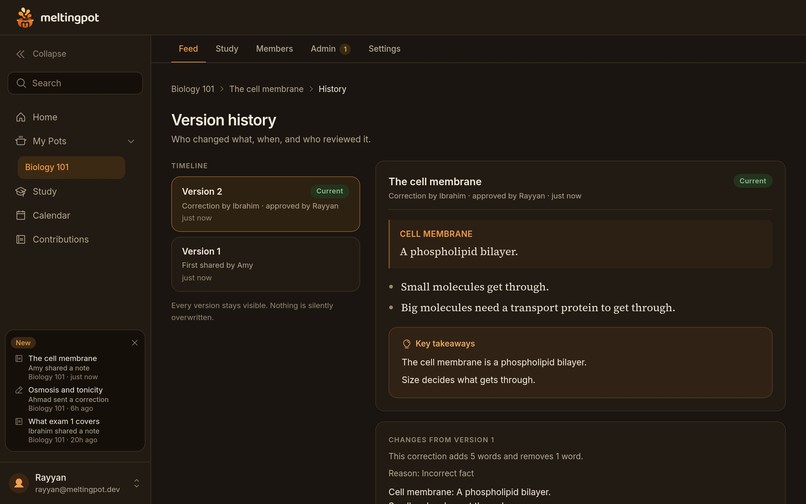806x504 pixels.
Task: Focus the Search input field
Action: (x=75, y=83)
